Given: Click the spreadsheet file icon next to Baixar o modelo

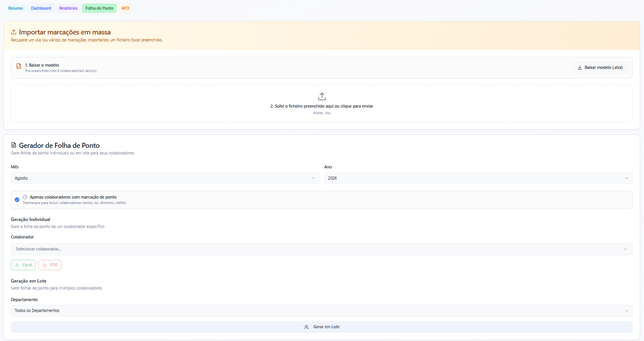Looking at the screenshot, I should 19,66.
